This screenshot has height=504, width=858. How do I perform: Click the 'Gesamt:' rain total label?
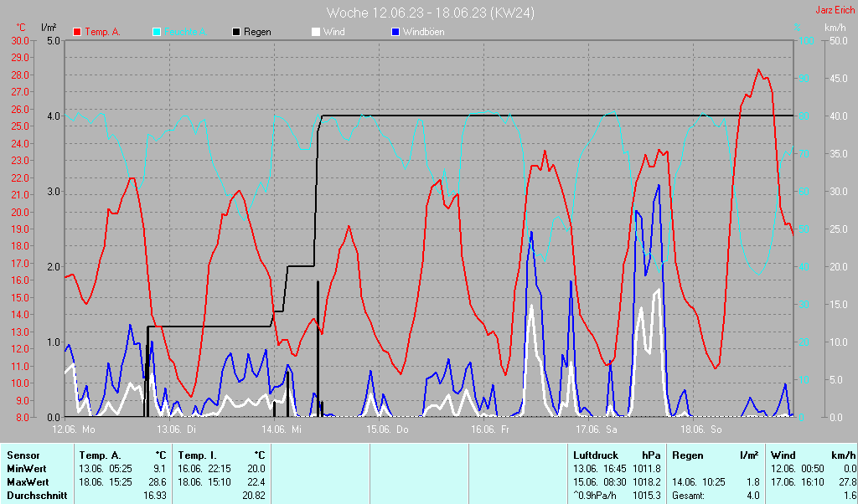click(690, 496)
